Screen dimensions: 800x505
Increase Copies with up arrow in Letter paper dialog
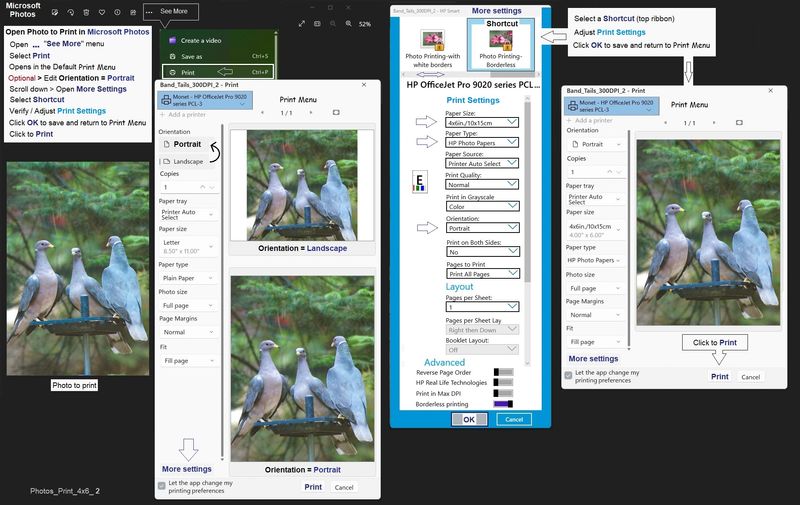[203, 187]
